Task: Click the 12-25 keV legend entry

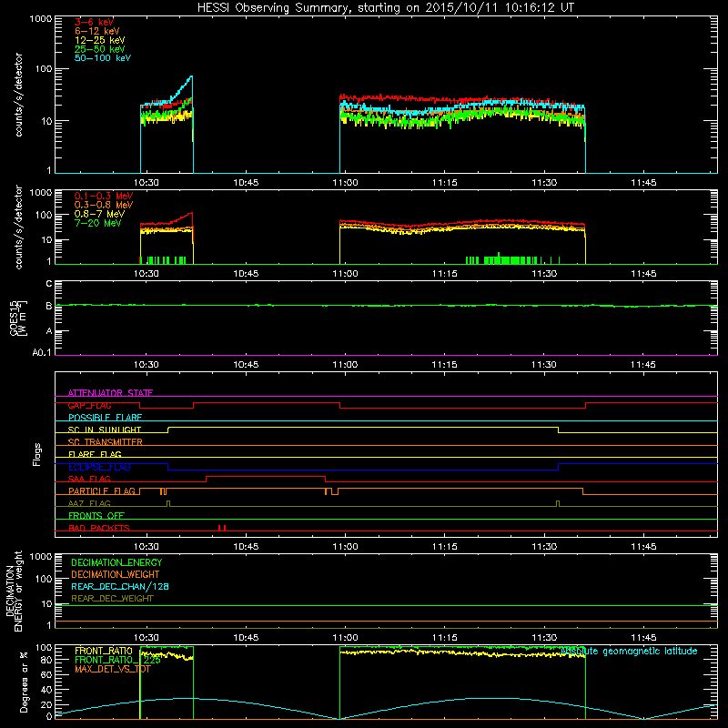Action: point(100,40)
